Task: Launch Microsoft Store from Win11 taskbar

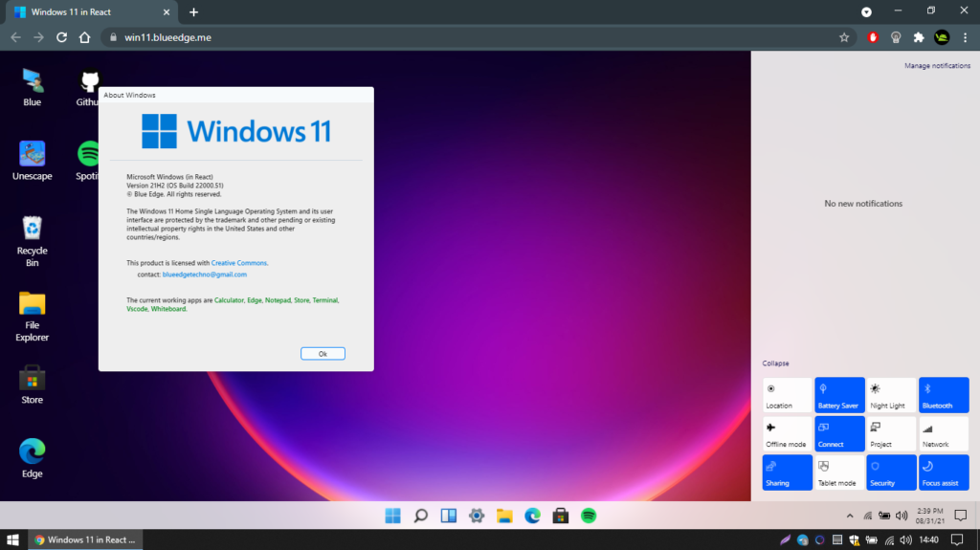Action: [x=561, y=516]
